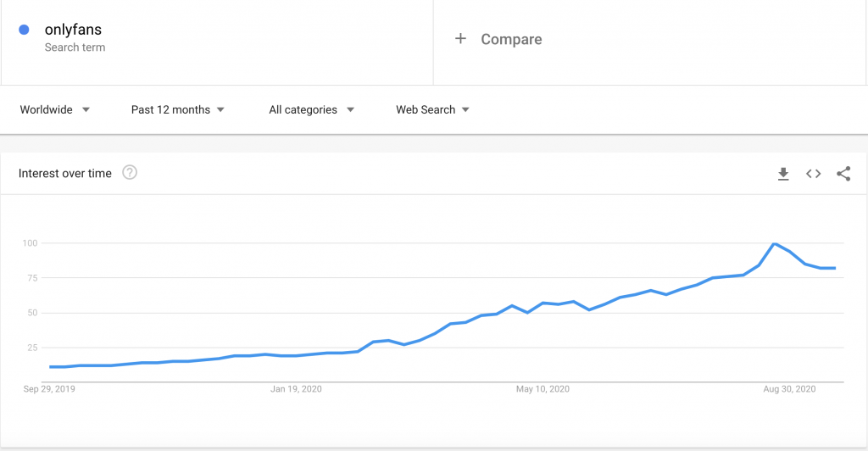868x451 pixels.
Task: Click the Search term subtitle text
Action: [x=75, y=47]
